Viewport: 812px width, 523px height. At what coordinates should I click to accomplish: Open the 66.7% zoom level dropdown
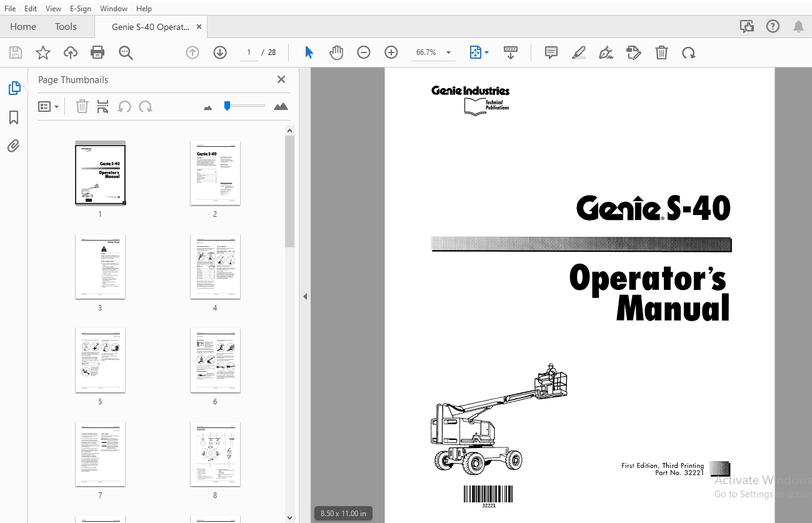(x=448, y=52)
